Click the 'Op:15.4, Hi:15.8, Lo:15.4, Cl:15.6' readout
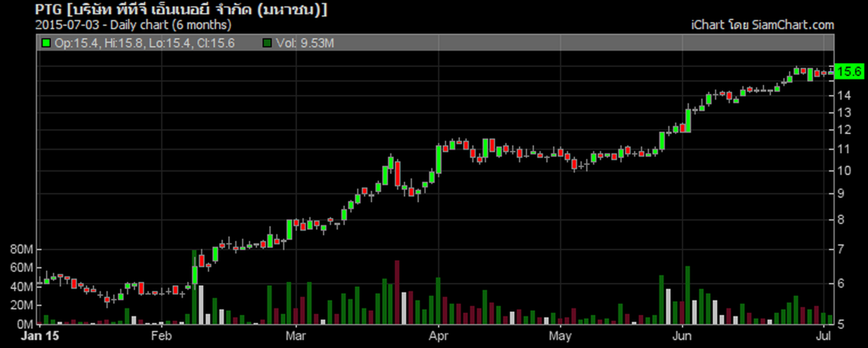 [x=144, y=43]
